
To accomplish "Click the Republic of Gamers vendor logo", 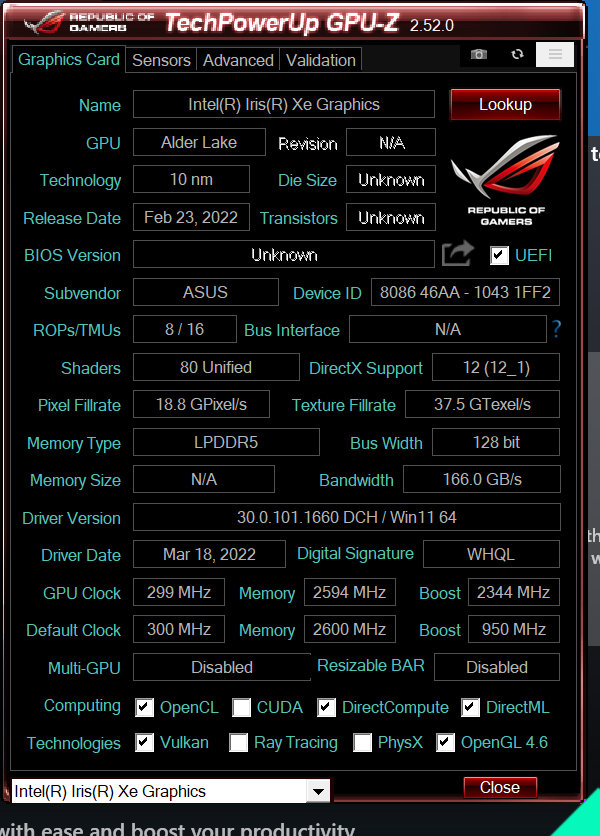I will (x=506, y=180).
